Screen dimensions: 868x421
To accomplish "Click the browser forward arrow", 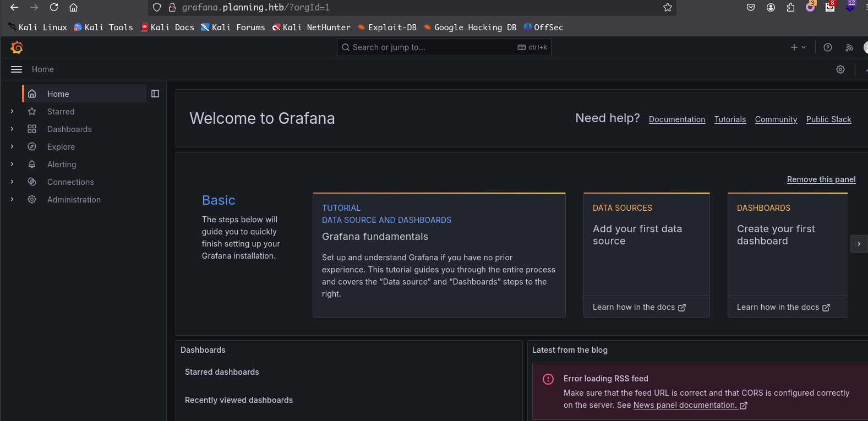I will coord(34,7).
